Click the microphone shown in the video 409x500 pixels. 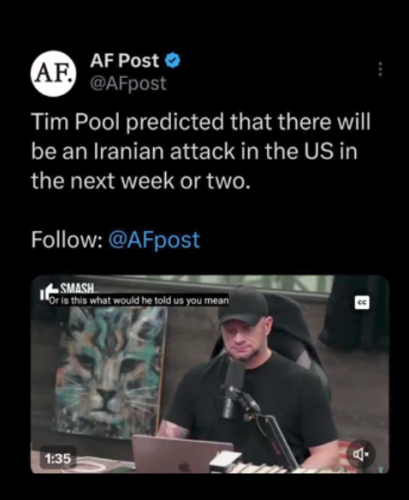(233, 390)
